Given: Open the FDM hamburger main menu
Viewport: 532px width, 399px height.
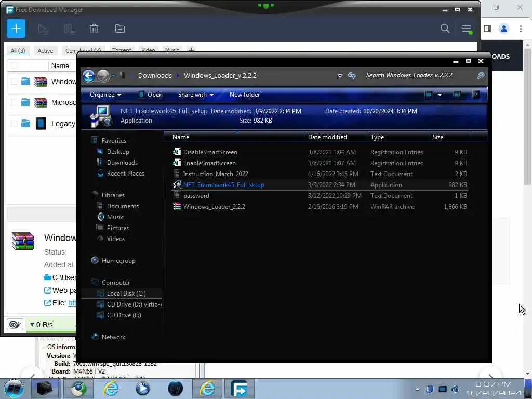Looking at the screenshot, I should pos(467,29).
